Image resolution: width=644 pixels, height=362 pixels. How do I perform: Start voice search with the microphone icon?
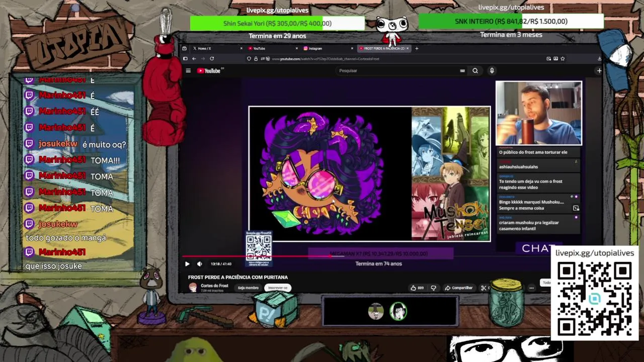pos(492,71)
